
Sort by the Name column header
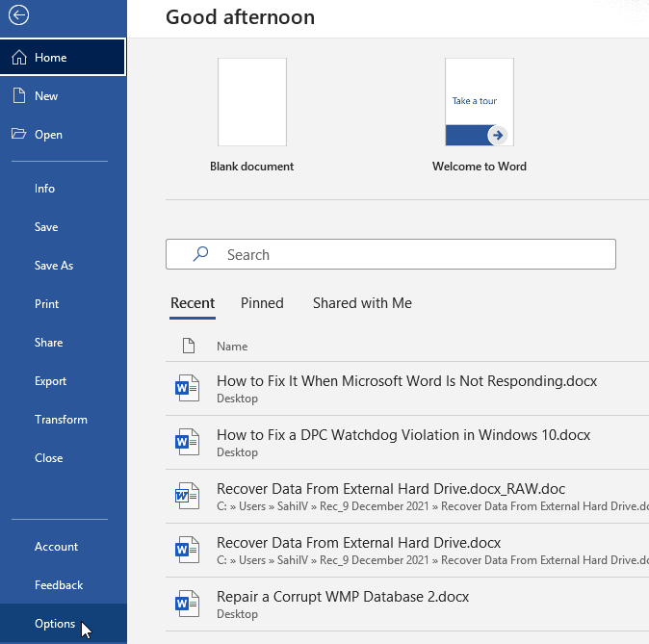(x=232, y=346)
